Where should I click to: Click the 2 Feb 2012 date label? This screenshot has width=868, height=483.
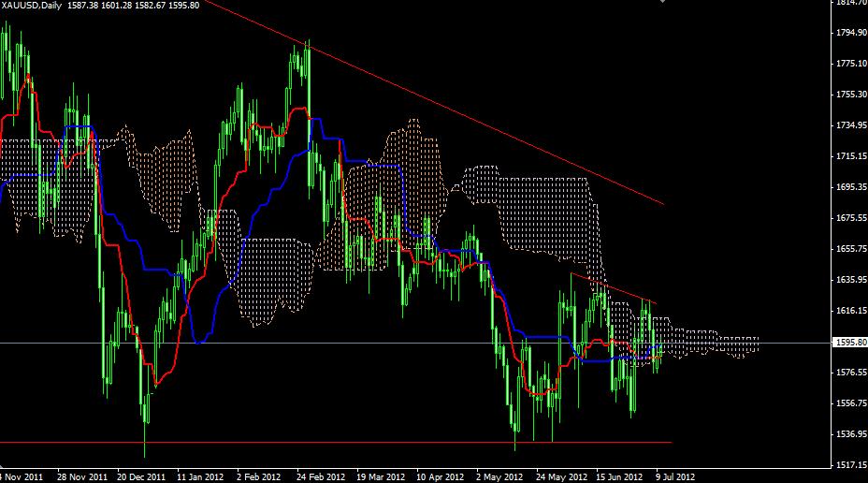(258, 476)
